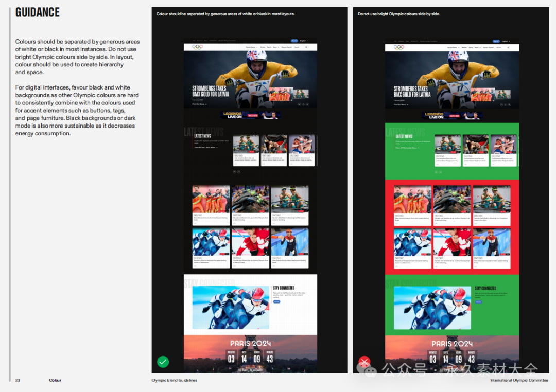The width and height of the screenshot is (556, 392).
Task: Click the green checkmark icon on correct example
Action: [x=163, y=362]
